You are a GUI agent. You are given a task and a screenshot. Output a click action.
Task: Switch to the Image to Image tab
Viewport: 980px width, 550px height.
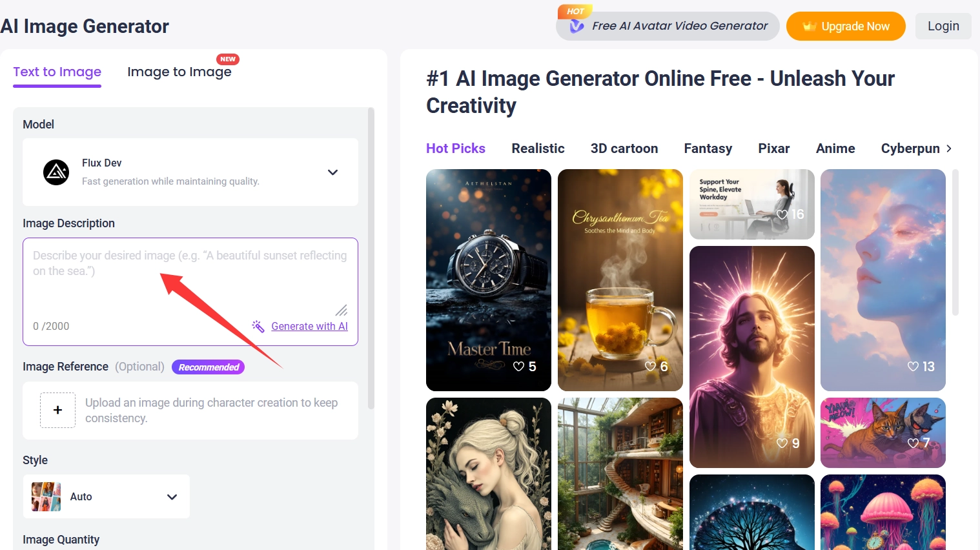[x=179, y=72]
